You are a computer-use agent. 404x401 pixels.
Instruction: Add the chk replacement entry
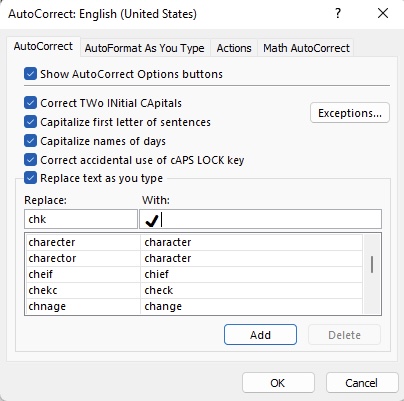(260, 335)
